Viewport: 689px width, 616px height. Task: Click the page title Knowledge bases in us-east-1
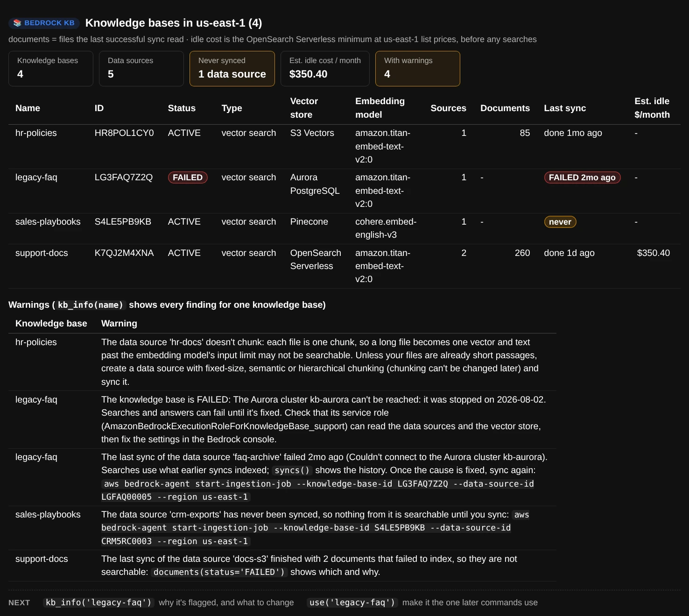click(x=174, y=23)
